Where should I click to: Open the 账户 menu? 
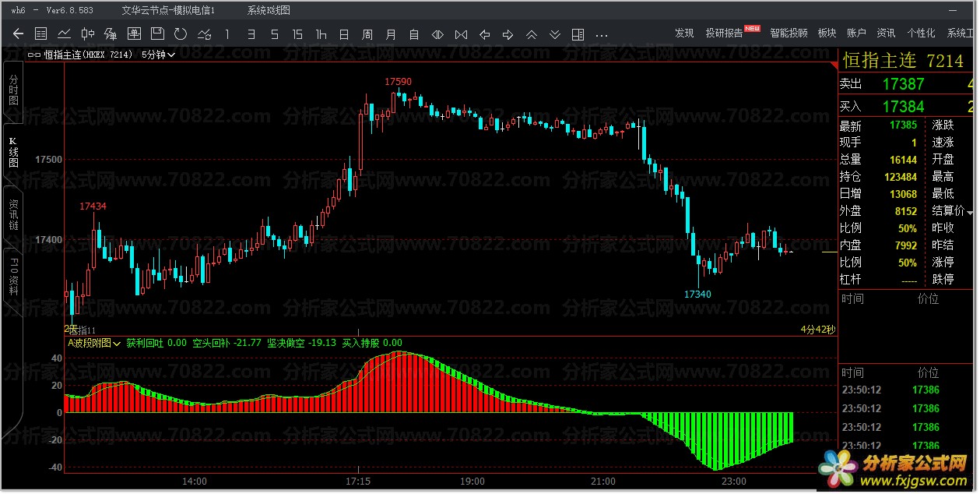856,33
